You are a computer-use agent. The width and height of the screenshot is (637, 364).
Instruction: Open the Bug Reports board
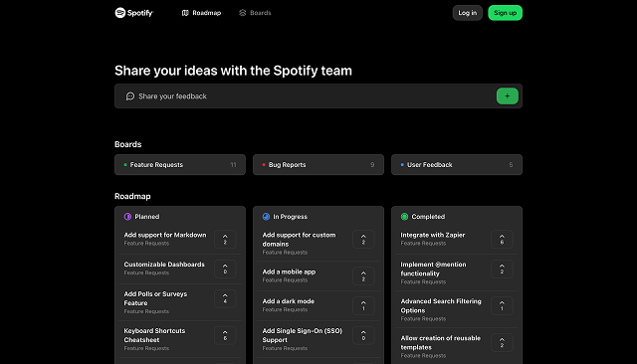tap(318, 165)
